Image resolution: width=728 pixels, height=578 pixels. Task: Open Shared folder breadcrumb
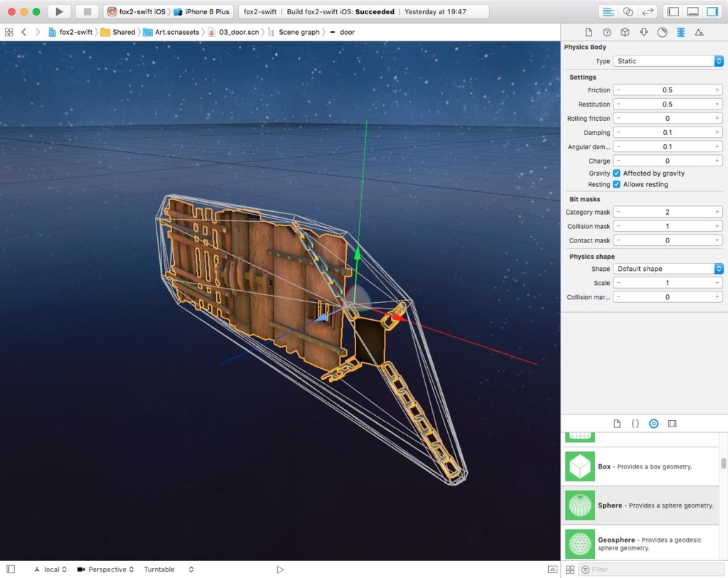click(118, 32)
